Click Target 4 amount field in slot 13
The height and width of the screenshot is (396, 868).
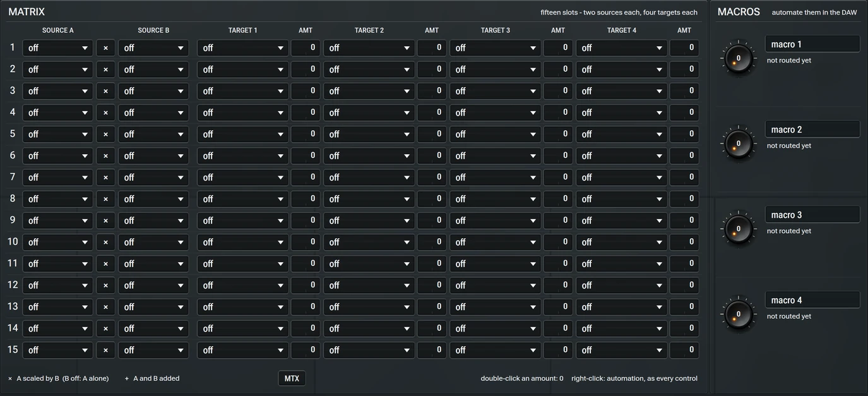684,307
